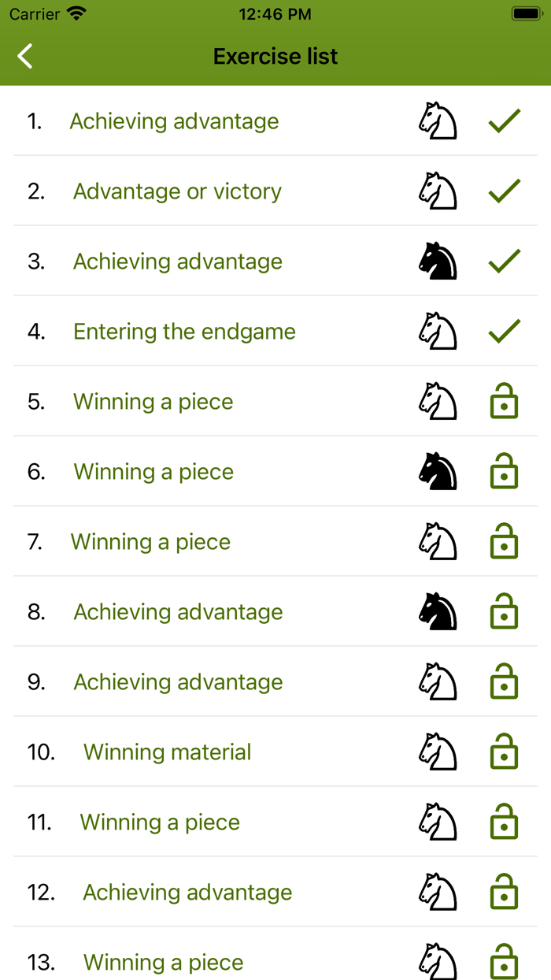Screen dimensions: 551x980
Task: Tap the lock icon on exercise 10
Action: (504, 752)
